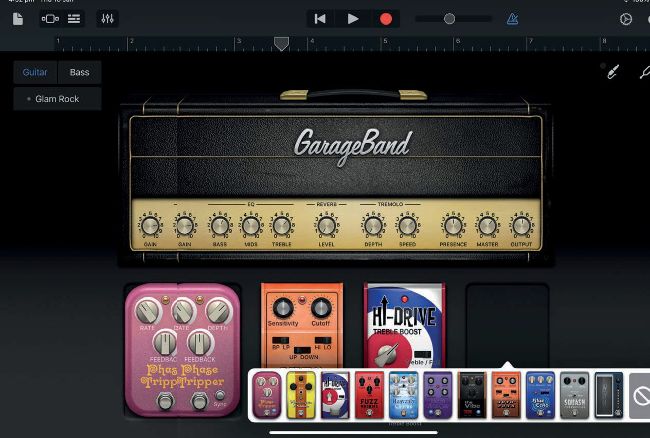Click the PRESENCE knob on amp
Image resolution: width=650 pixels, height=438 pixels.
point(453,226)
